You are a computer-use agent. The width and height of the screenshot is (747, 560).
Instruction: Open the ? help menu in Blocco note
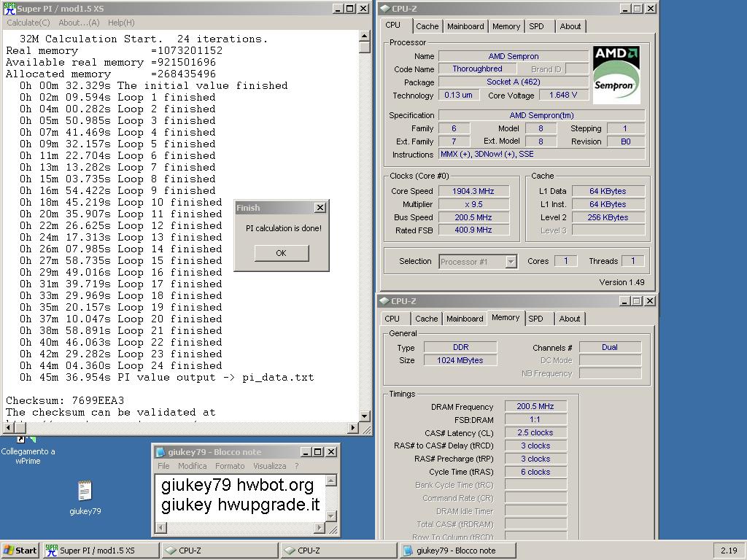point(296,466)
